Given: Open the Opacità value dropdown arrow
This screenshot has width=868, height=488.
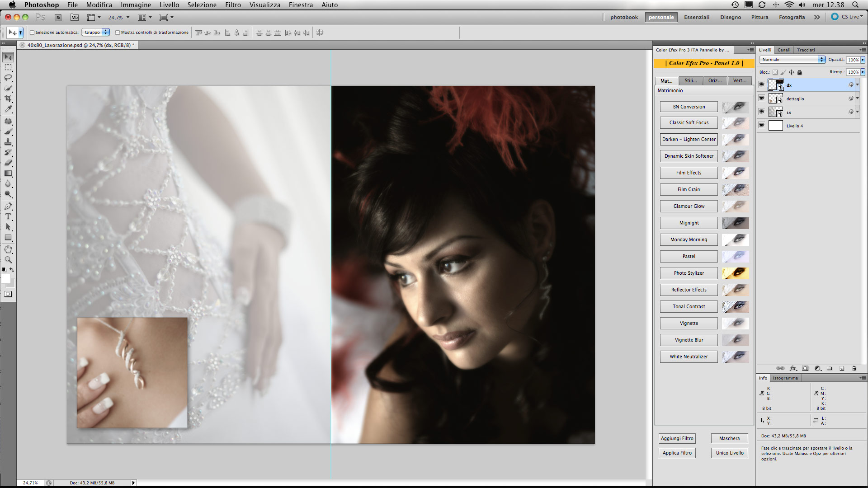Looking at the screenshot, I should 863,60.
